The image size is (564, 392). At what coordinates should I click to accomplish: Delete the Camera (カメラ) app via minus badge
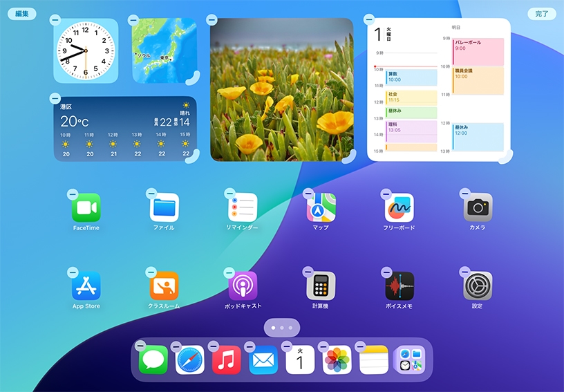point(465,194)
